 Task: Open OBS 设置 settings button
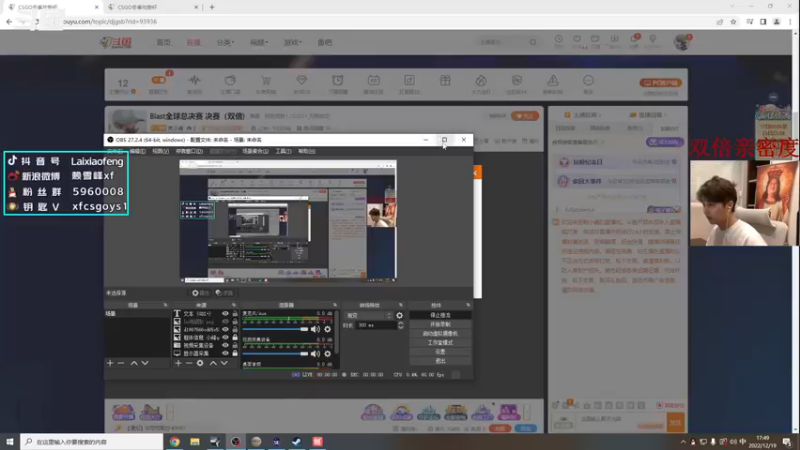coord(440,352)
